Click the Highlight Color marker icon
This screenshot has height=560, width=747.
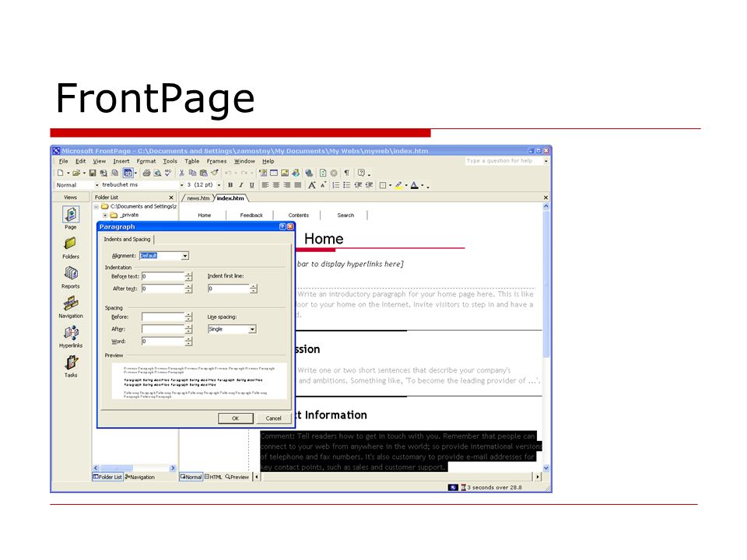tap(398, 185)
